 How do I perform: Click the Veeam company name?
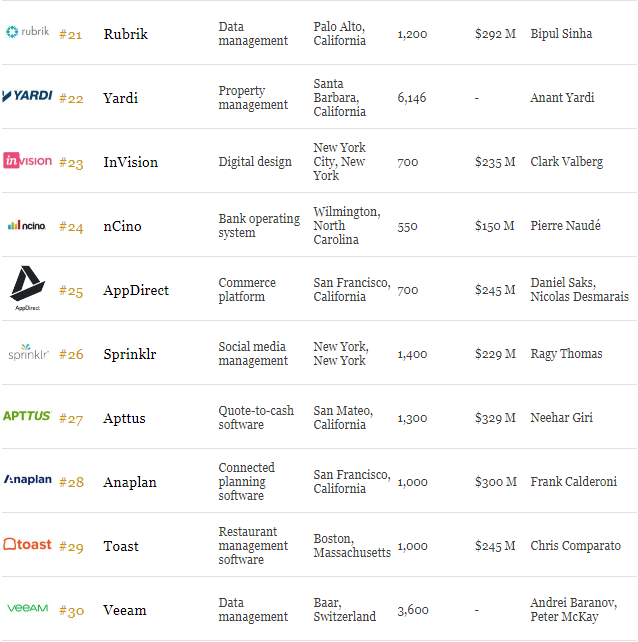tap(124, 610)
